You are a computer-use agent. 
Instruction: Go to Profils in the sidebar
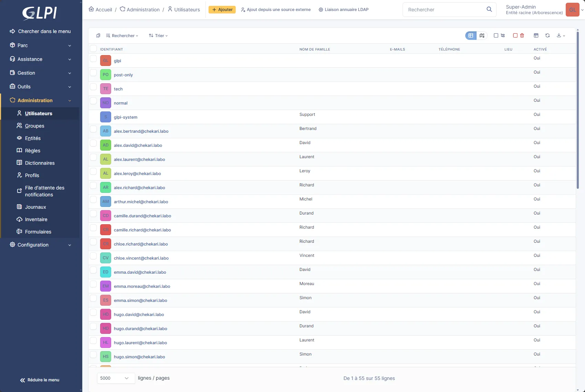click(32, 175)
